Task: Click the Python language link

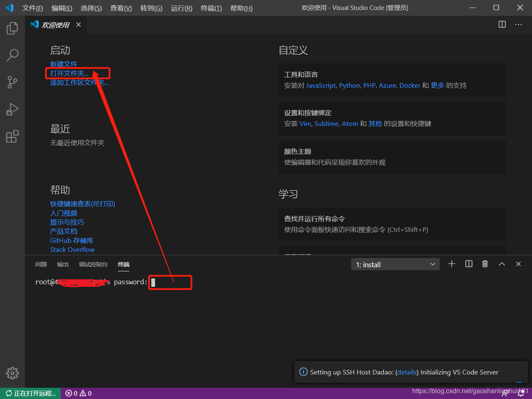Action: click(x=350, y=85)
